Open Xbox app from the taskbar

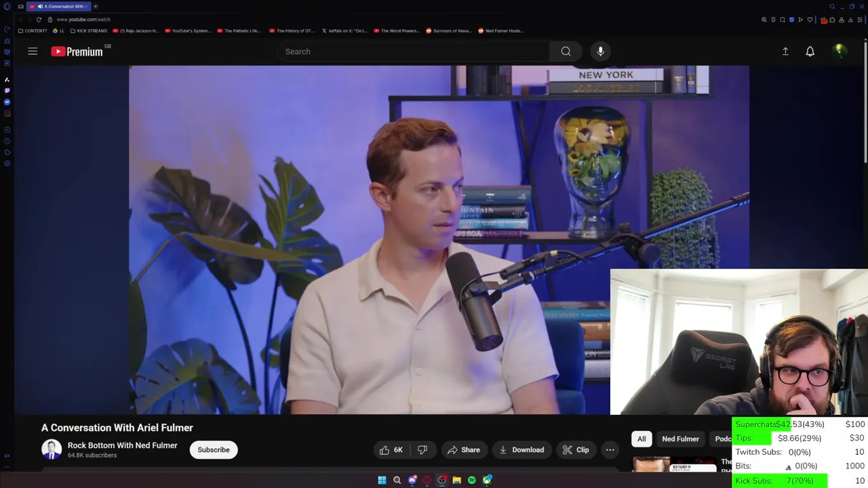[x=487, y=480]
